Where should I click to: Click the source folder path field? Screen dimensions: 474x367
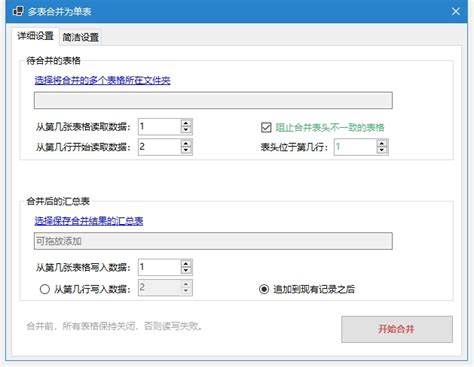click(x=213, y=100)
